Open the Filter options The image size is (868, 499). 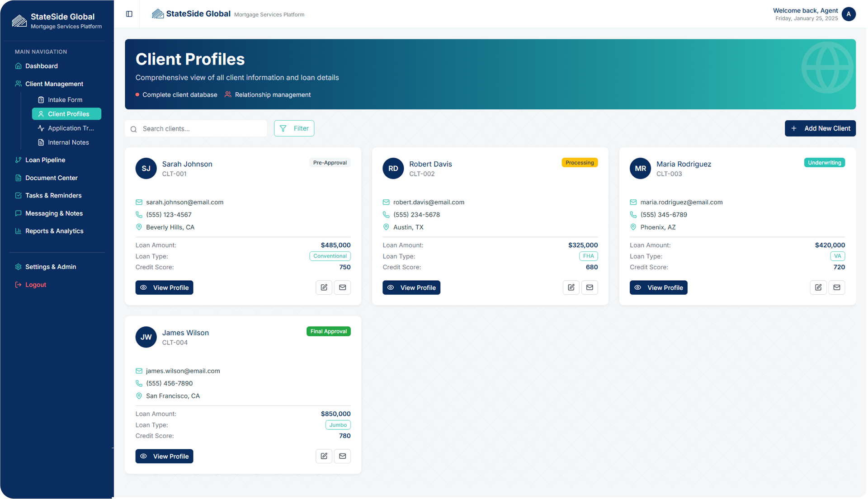click(x=294, y=128)
